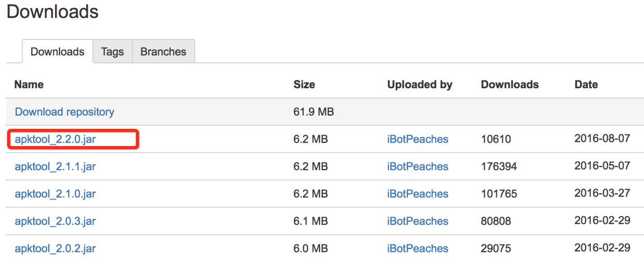The image size is (644, 260).
Task: Download apktool_2.2.0.jar file
Action: coord(55,139)
